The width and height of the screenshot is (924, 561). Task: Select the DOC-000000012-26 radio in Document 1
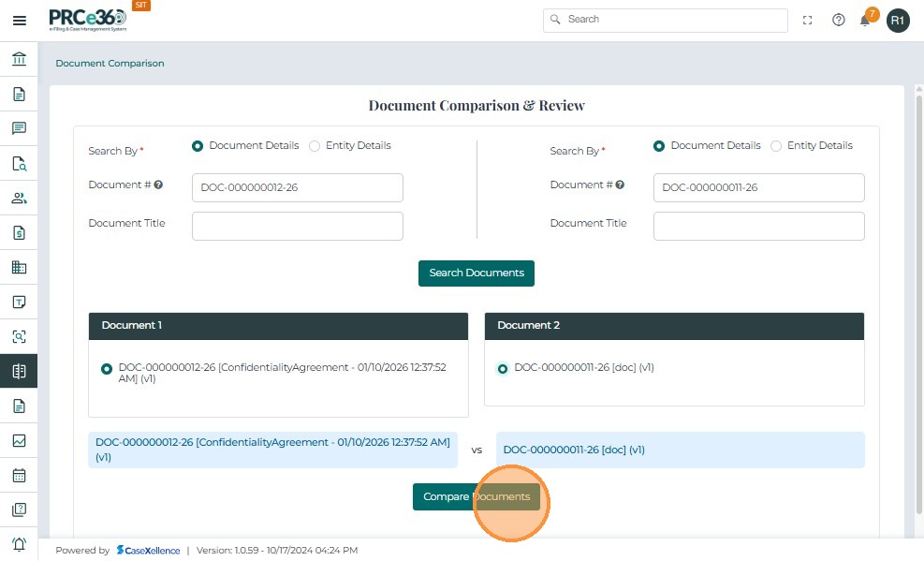point(107,369)
